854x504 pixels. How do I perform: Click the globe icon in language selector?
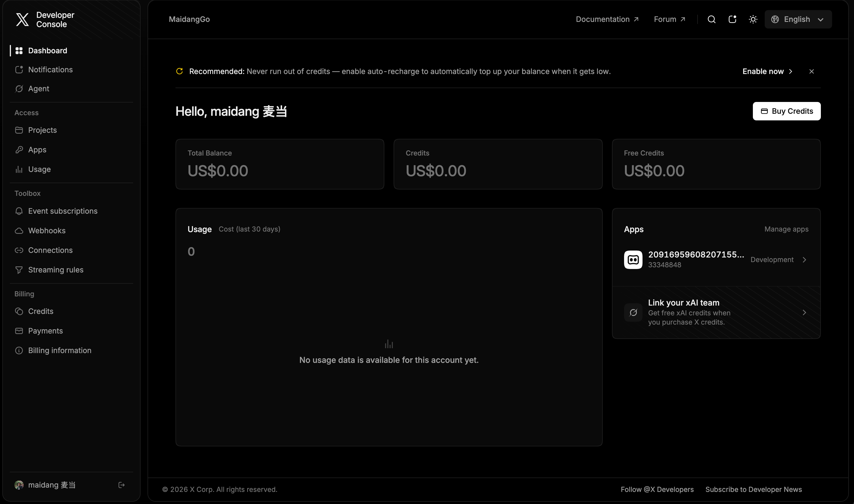775,19
